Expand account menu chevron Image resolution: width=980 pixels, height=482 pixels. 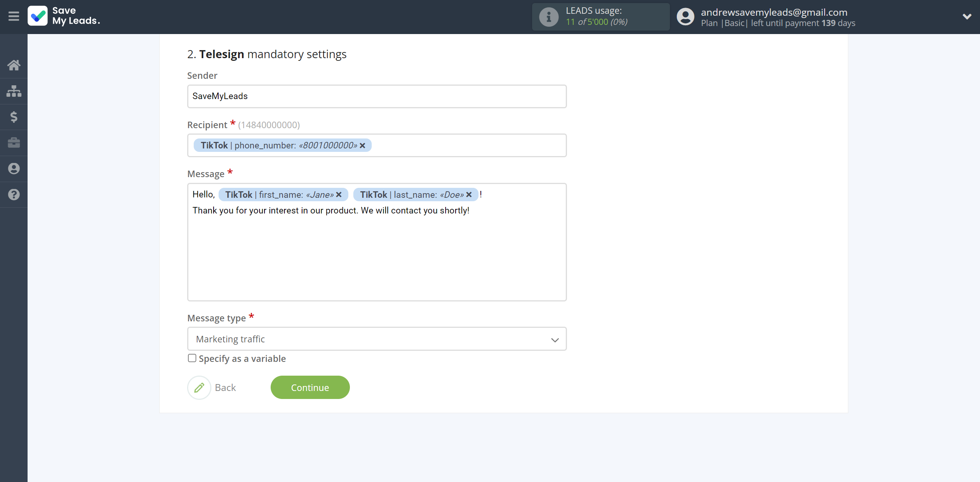pyautogui.click(x=967, y=16)
